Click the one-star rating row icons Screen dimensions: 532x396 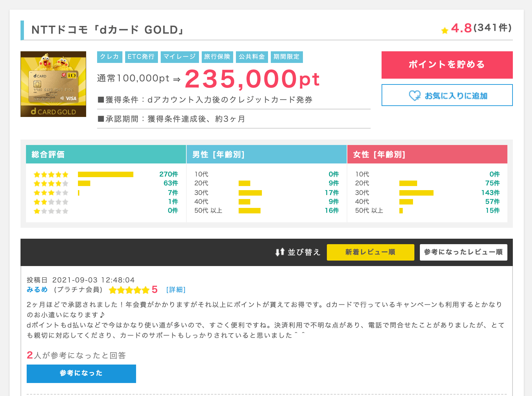click(x=51, y=211)
